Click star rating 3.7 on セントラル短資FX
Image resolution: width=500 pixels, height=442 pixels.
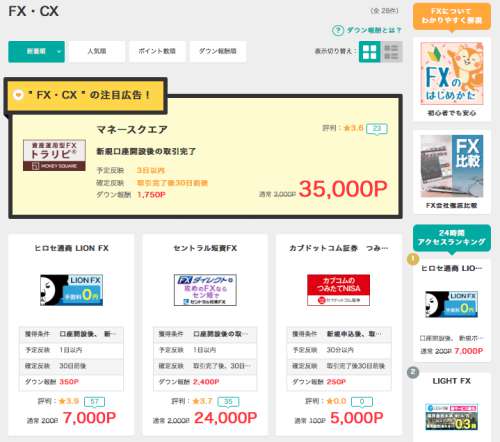click(203, 401)
